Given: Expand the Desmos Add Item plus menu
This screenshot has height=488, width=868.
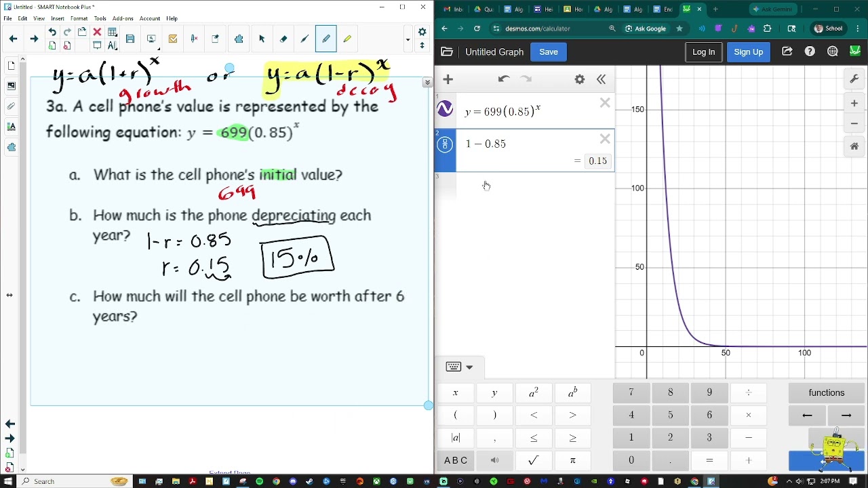Looking at the screenshot, I should click(448, 79).
